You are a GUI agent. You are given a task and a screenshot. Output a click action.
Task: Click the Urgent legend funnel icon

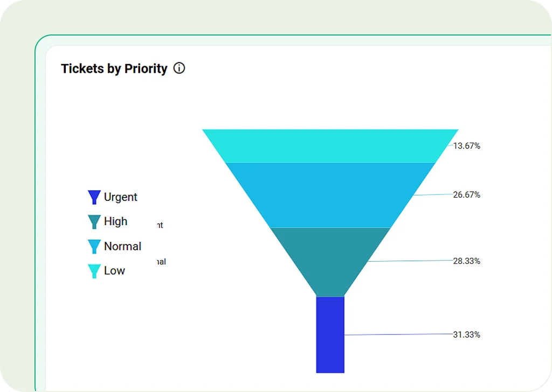(x=94, y=197)
